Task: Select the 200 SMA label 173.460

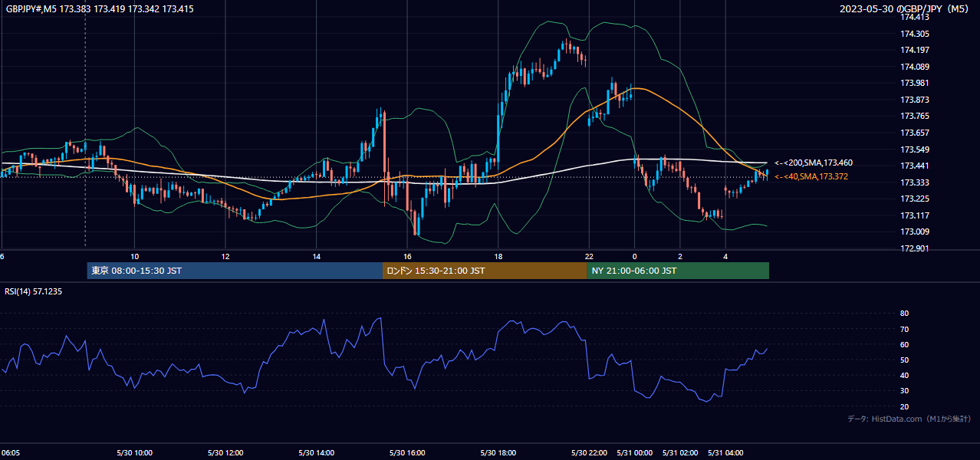Action: tap(813, 163)
